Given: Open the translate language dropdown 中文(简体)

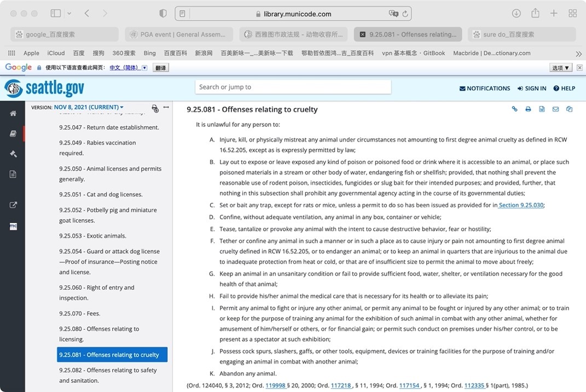Looking at the screenshot, I should 128,68.
